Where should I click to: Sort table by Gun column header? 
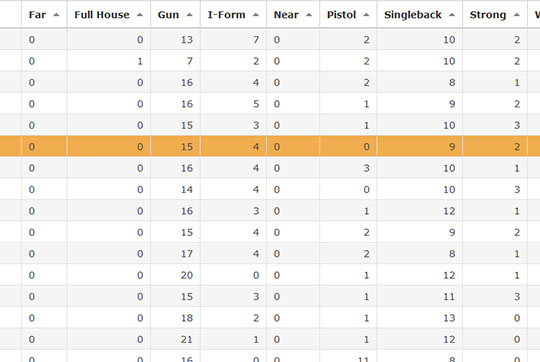point(175,14)
